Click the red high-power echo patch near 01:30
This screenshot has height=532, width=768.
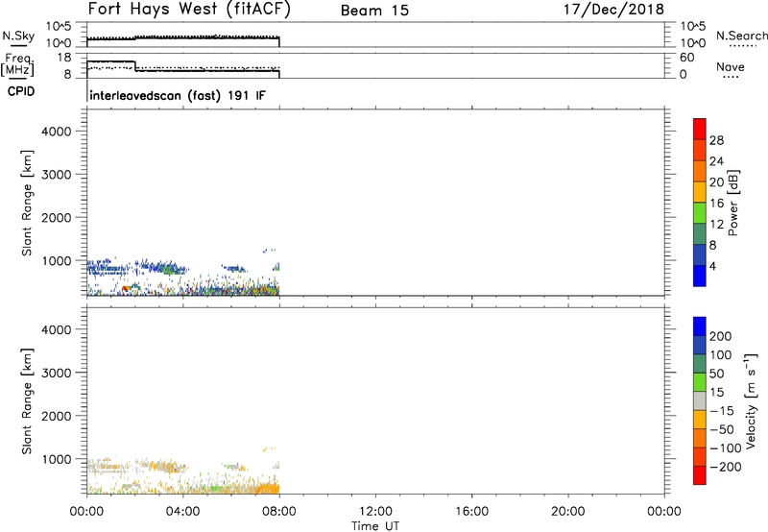(126, 288)
